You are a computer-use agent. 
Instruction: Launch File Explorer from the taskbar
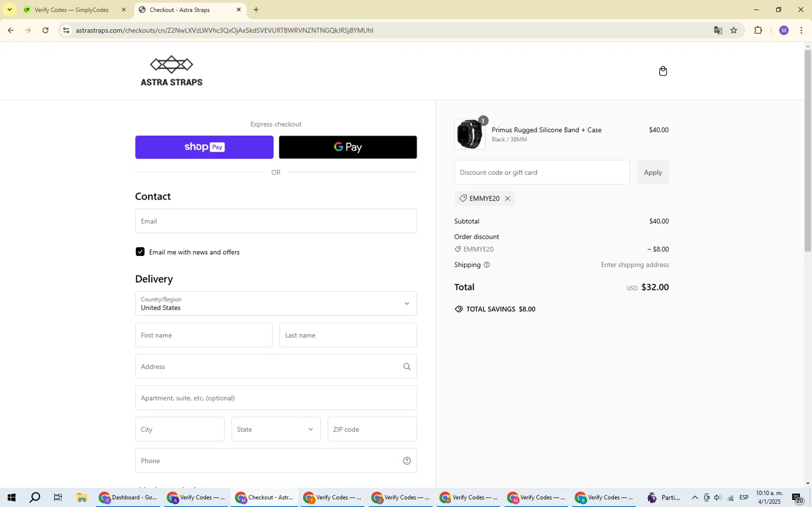(82, 498)
